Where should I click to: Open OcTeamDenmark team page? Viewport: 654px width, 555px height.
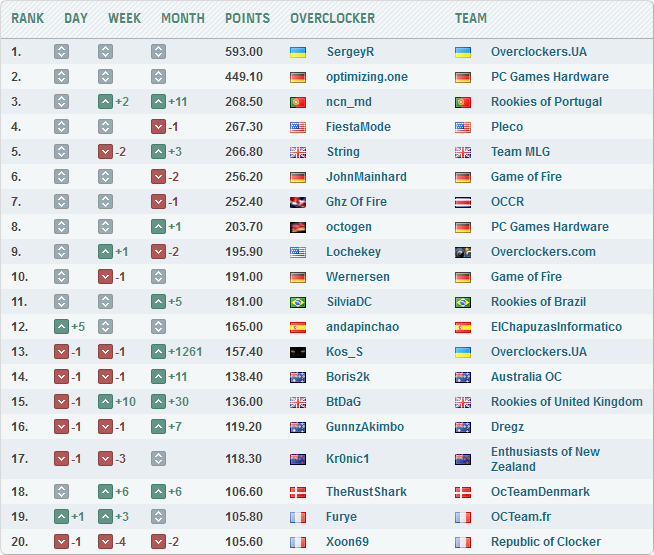click(x=541, y=492)
